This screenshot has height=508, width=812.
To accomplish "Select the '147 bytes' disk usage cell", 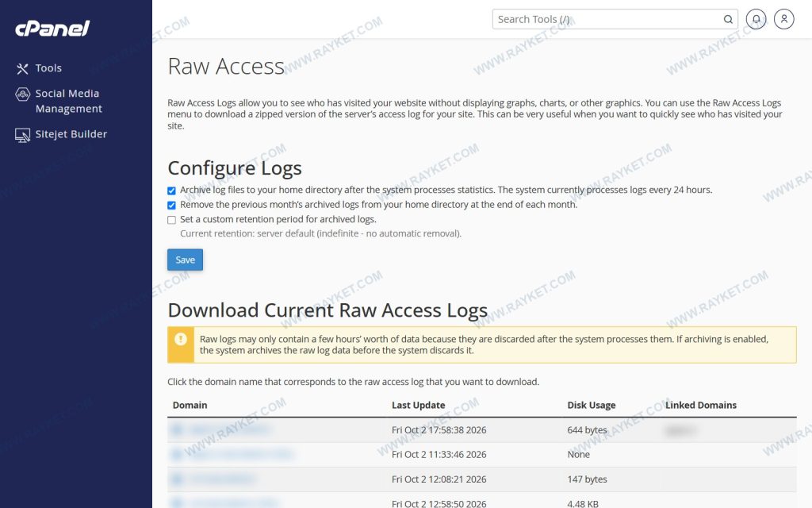I will pyautogui.click(x=588, y=479).
